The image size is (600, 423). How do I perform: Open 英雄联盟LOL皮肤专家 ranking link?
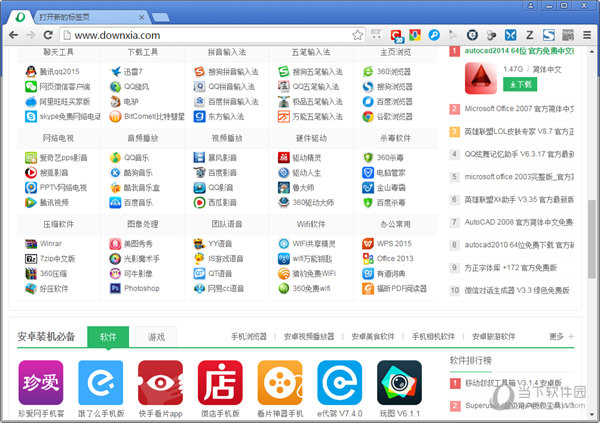[519, 132]
